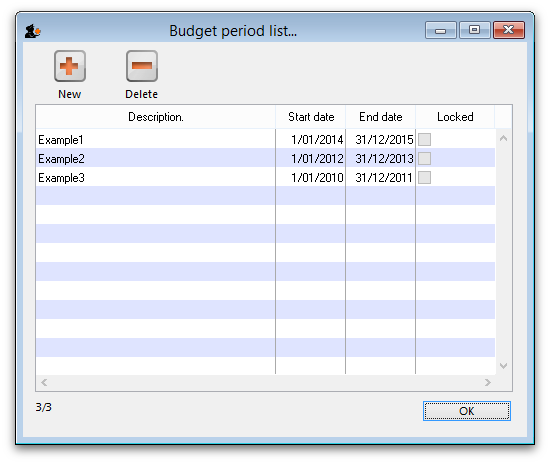
Task: Select the Example2 row
Action: (x=265, y=159)
